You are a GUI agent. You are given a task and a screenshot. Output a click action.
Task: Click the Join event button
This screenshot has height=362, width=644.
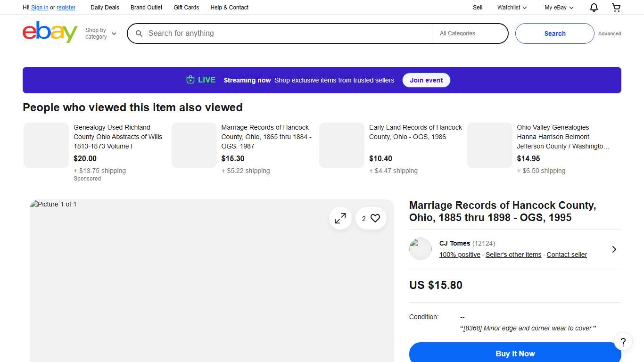[426, 80]
